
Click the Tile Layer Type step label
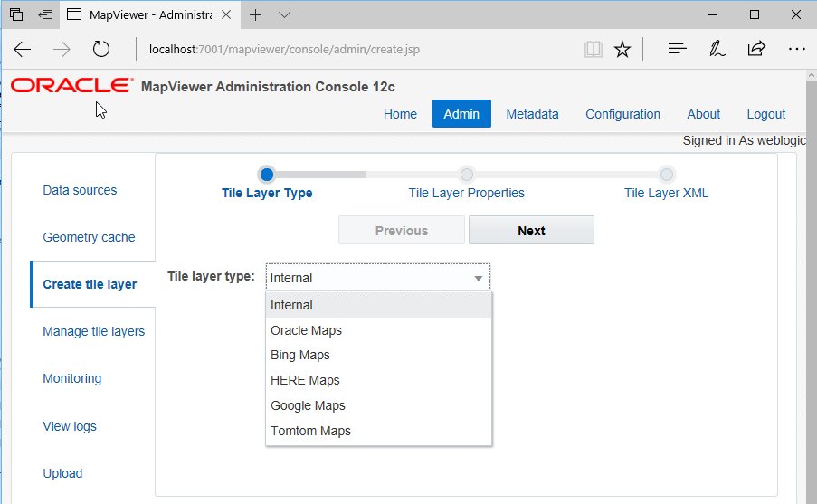click(x=267, y=193)
